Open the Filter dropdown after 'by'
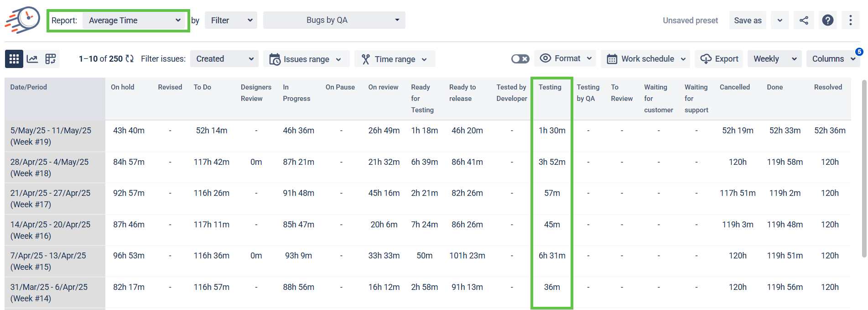The width and height of the screenshot is (868, 310). [x=231, y=20]
